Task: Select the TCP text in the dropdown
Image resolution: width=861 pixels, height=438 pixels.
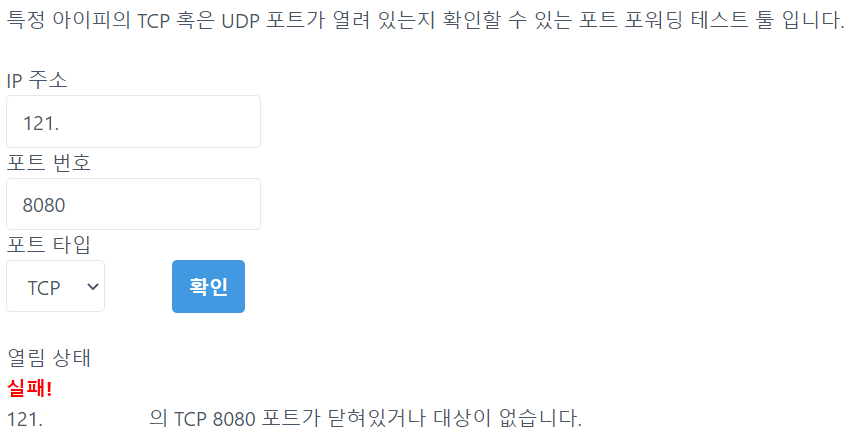Action: [x=44, y=288]
